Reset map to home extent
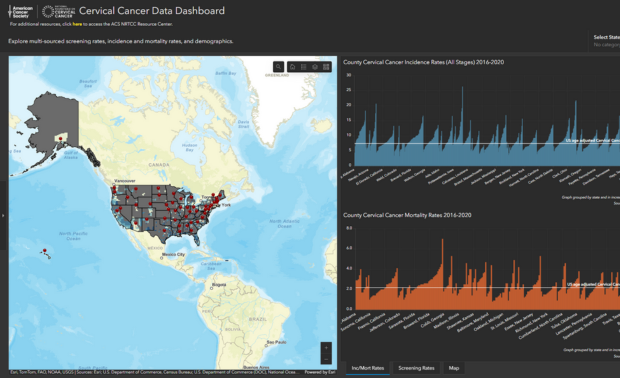The width and height of the screenshot is (620, 378). click(x=293, y=67)
